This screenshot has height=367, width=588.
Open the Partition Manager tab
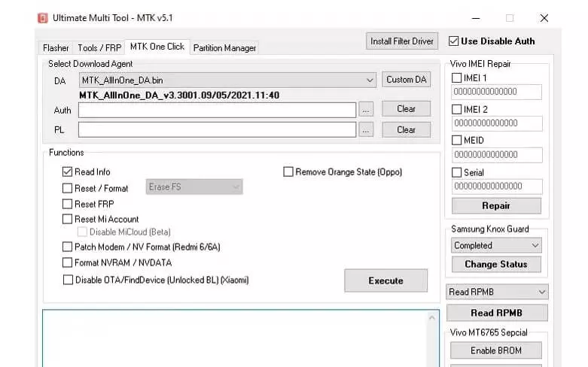[224, 48]
